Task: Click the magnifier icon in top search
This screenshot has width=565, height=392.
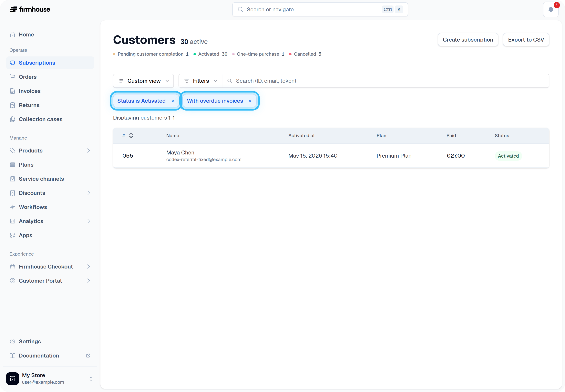Action: [241, 9]
